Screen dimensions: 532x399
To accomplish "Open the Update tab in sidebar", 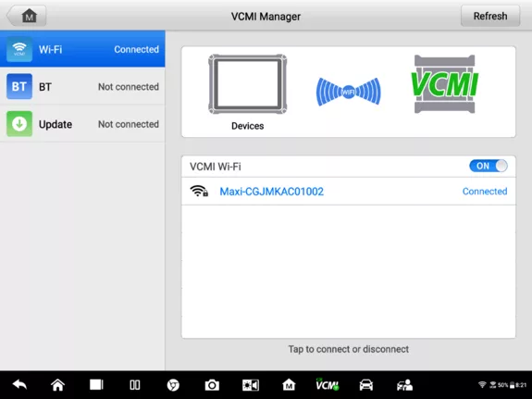I will tap(82, 124).
